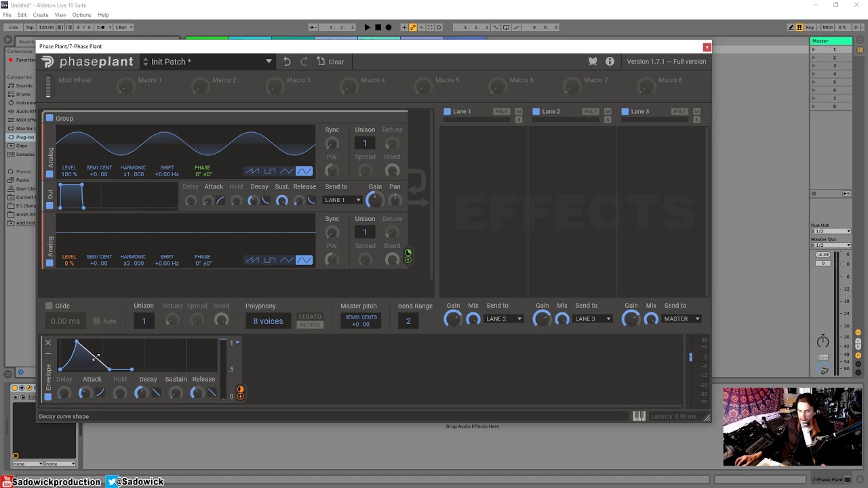Open Out module Send to LANE 1 dropdown

coord(342,200)
